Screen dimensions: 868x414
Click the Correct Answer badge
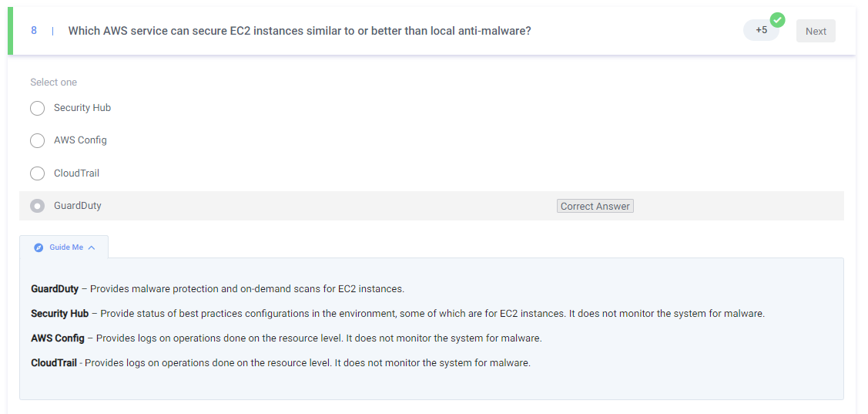595,206
